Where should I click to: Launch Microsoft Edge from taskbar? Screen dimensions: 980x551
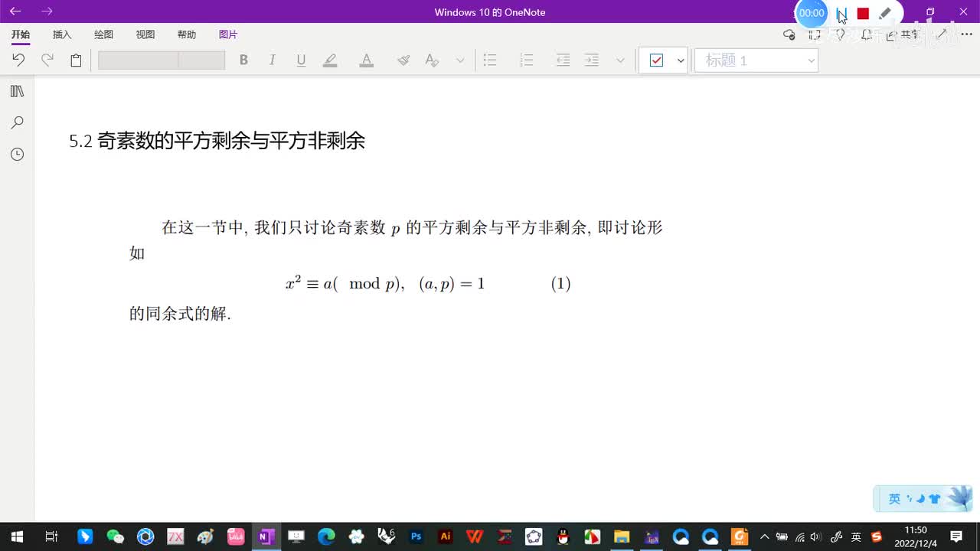pos(326,536)
